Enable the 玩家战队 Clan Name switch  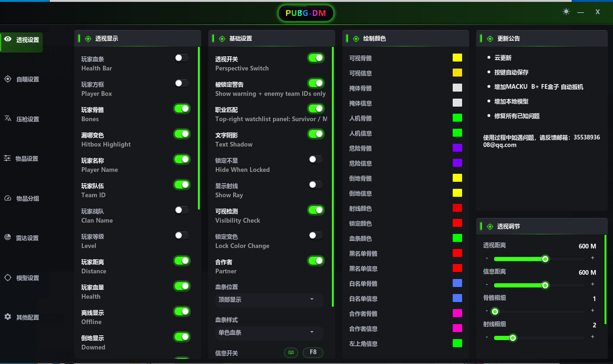tap(182, 210)
